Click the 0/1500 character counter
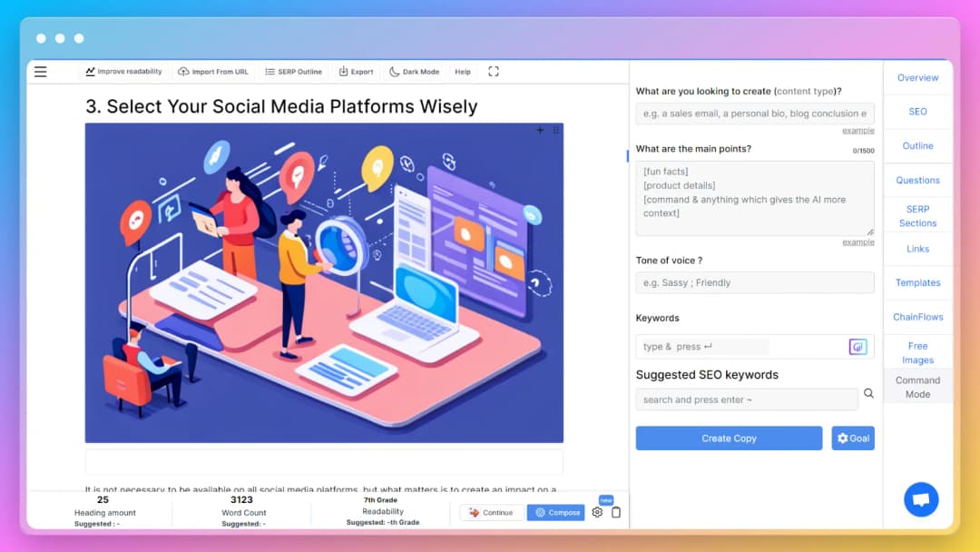Image resolution: width=980 pixels, height=552 pixels. (863, 151)
